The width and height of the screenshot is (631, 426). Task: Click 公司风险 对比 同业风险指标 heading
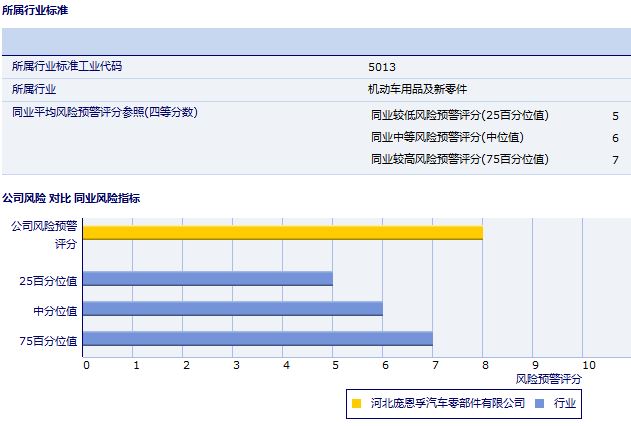click(71, 198)
